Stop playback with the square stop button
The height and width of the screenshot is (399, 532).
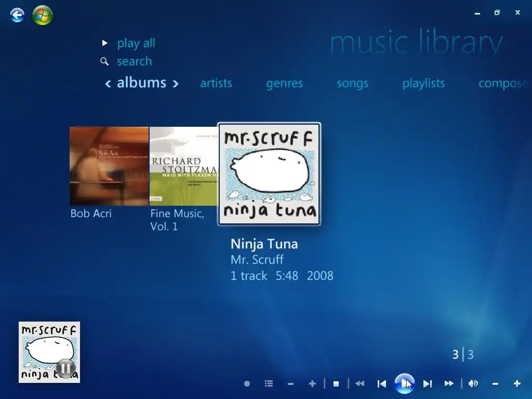coord(336,384)
